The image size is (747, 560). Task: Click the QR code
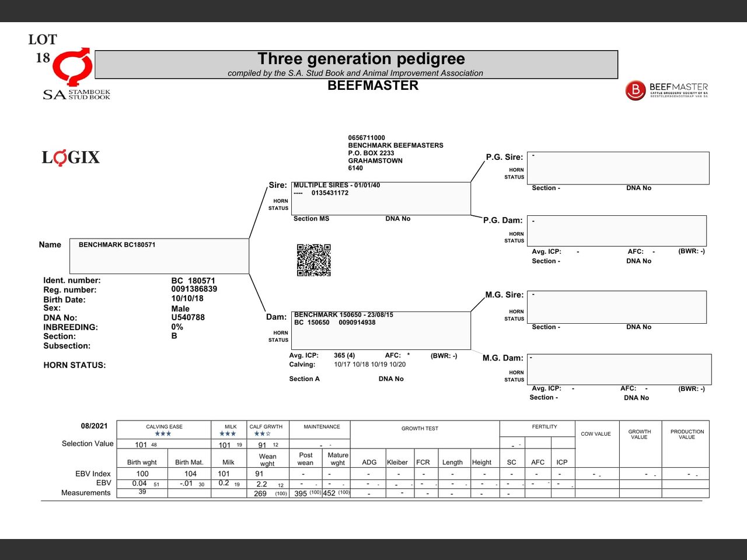pyautogui.click(x=313, y=260)
